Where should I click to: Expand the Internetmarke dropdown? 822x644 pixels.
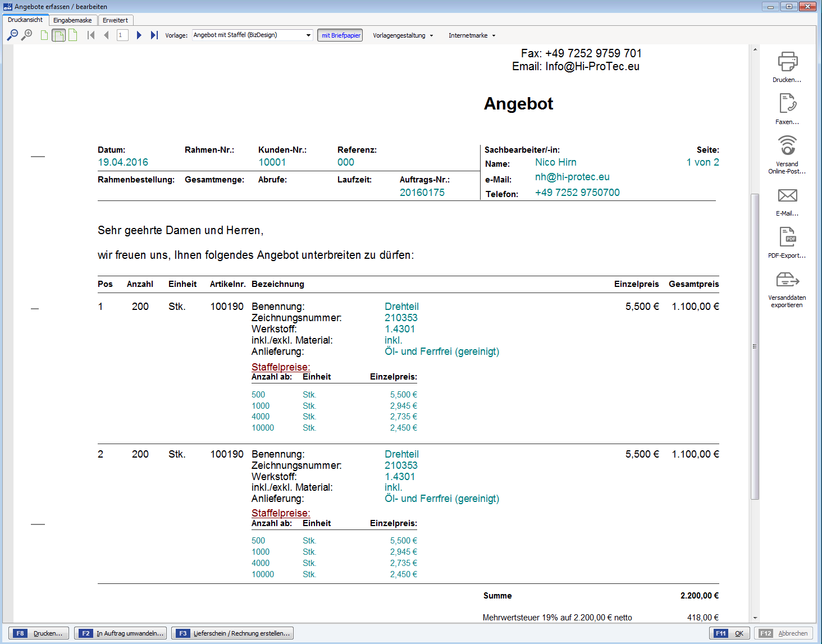472,35
